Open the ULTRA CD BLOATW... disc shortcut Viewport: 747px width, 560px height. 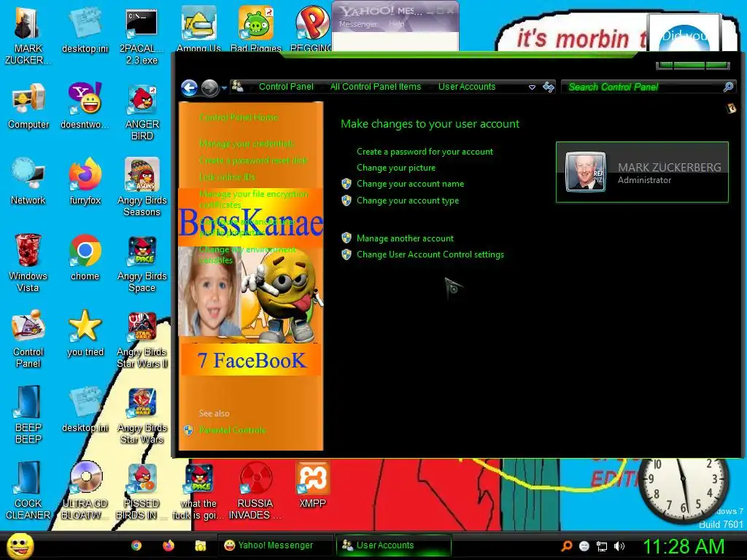coord(85,491)
